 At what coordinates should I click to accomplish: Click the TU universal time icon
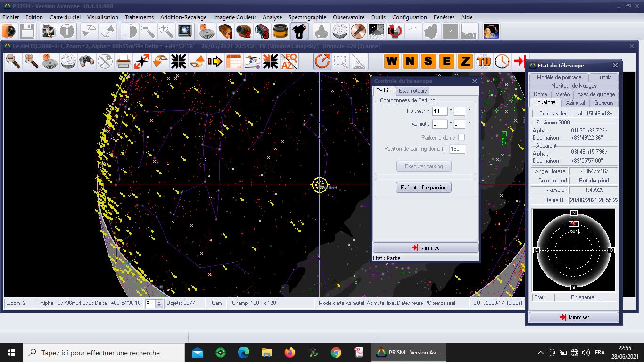coord(484,61)
